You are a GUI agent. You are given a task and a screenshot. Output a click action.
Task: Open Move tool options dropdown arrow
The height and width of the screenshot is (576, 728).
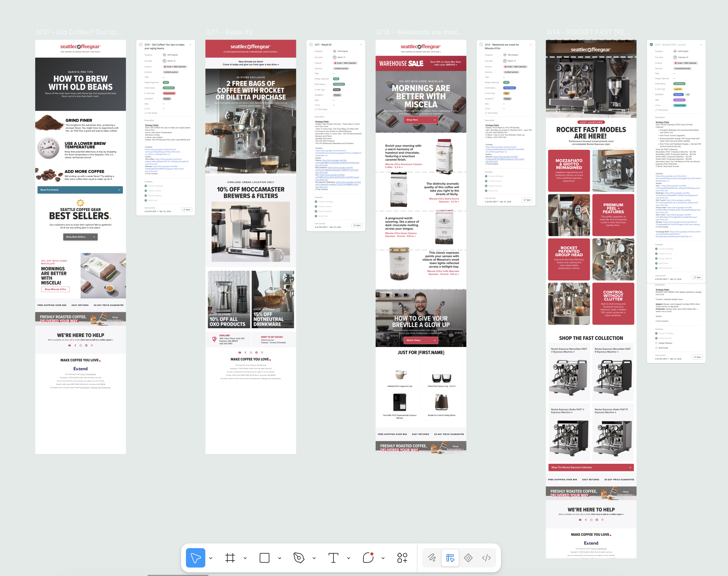coord(211,558)
